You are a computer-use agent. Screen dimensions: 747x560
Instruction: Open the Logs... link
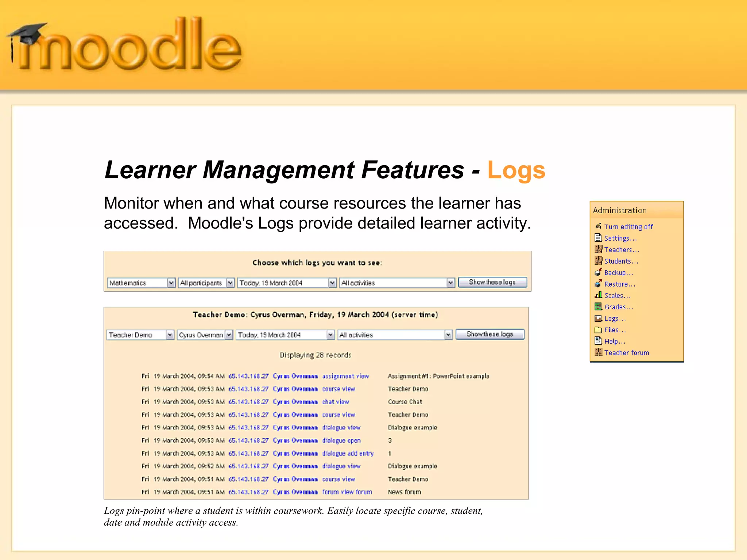pyautogui.click(x=615, y=318)
